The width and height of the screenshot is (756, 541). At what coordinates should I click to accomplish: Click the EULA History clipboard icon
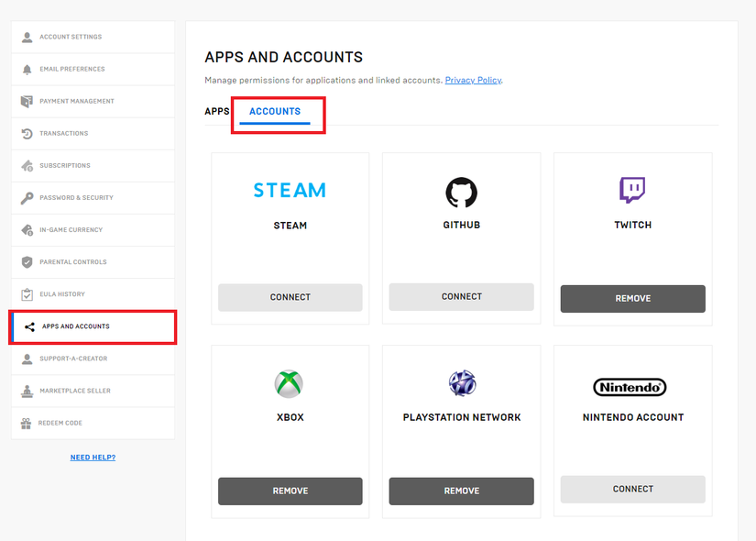click(27, 294)
